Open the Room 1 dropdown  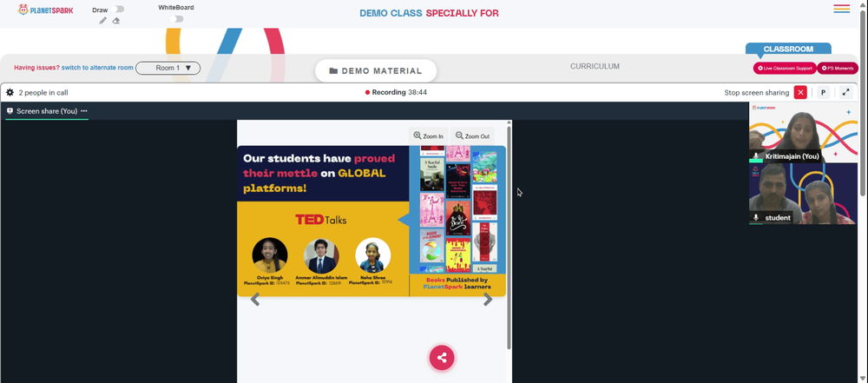pos(168,68)
